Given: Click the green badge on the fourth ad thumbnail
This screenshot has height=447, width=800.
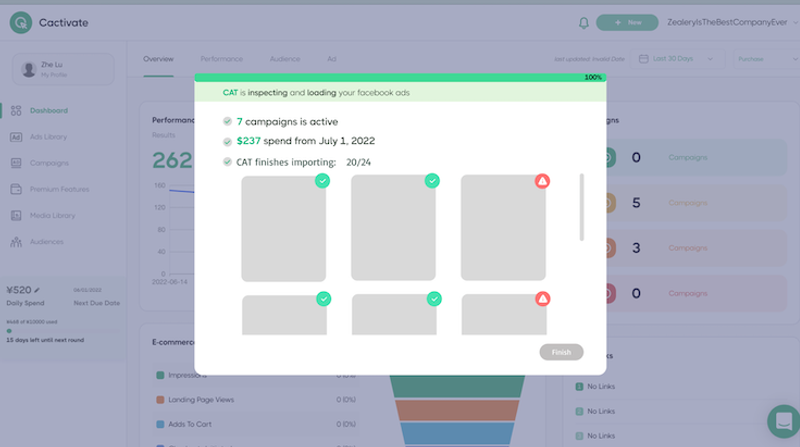Looking at the screenshot, I should click(323, 299).
